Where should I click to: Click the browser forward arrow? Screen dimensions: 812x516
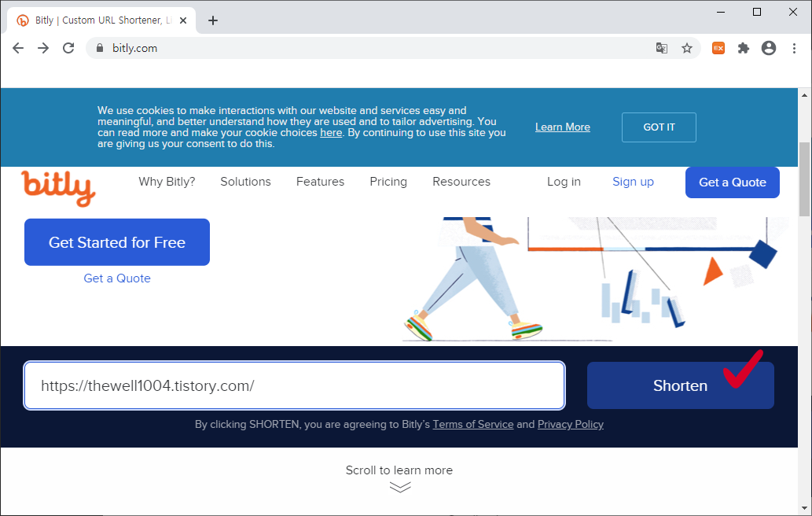43,48
